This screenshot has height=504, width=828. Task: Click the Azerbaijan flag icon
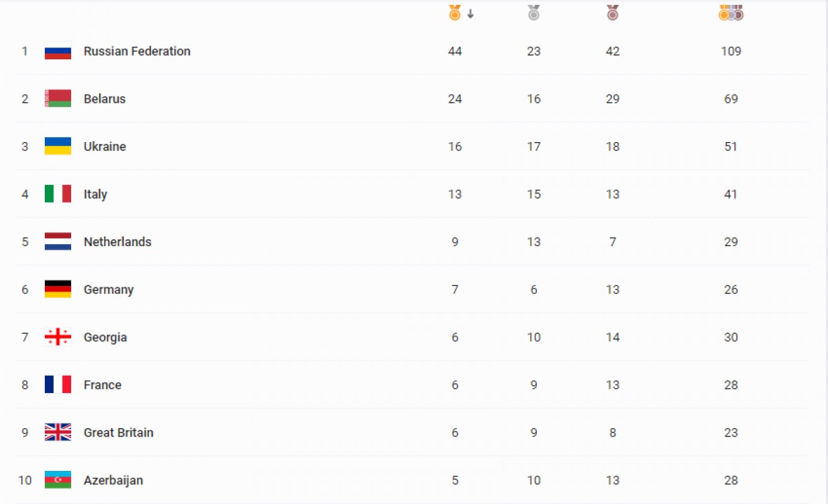click(x=58, y=480)
